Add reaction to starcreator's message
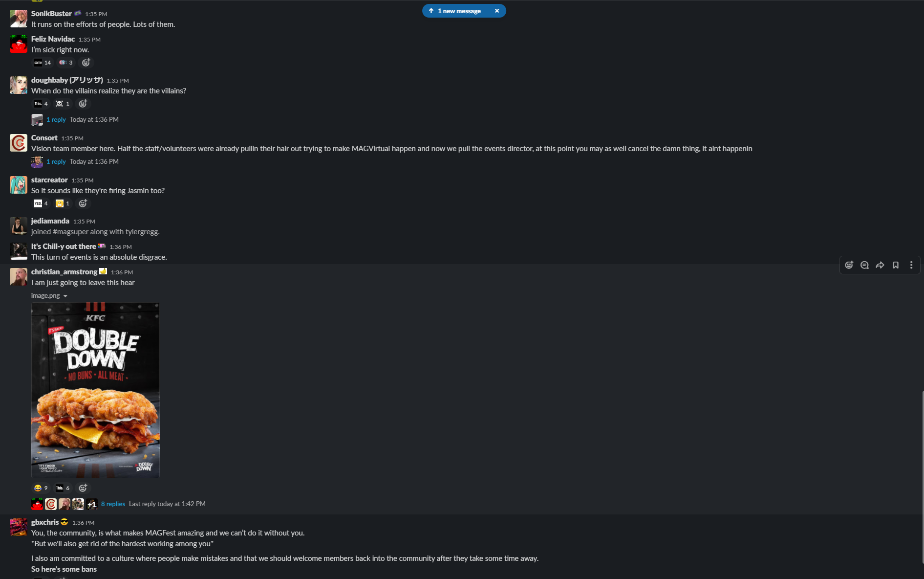 pos(83,203)
